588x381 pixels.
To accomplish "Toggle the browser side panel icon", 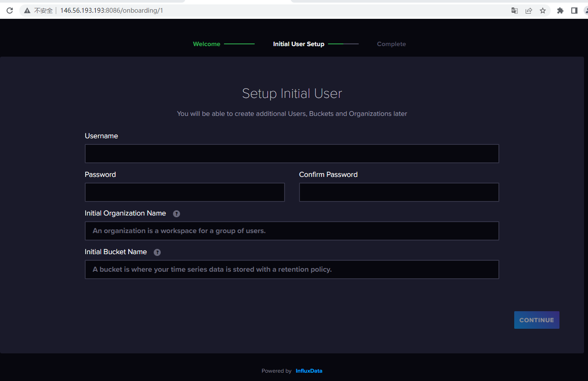I will tap(574, 11).
